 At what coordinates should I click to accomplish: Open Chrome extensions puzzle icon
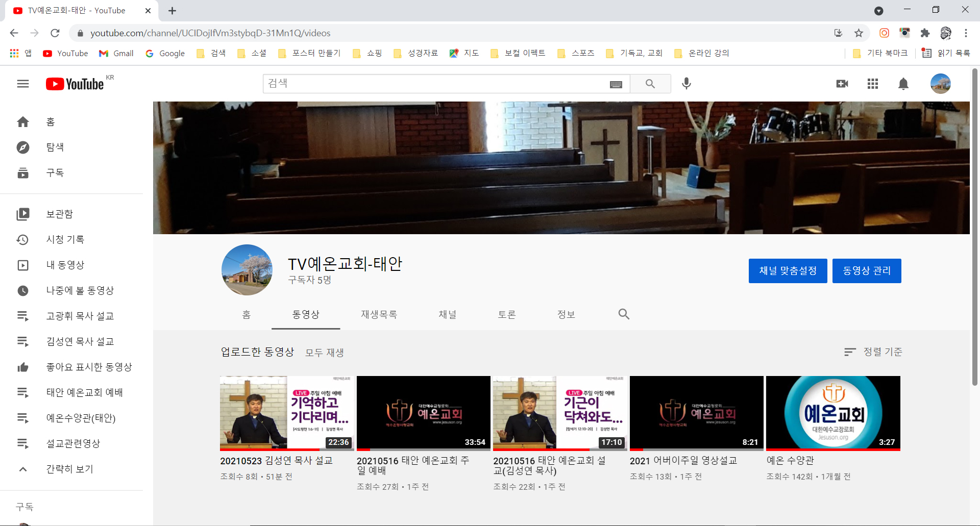pos(925,33)
